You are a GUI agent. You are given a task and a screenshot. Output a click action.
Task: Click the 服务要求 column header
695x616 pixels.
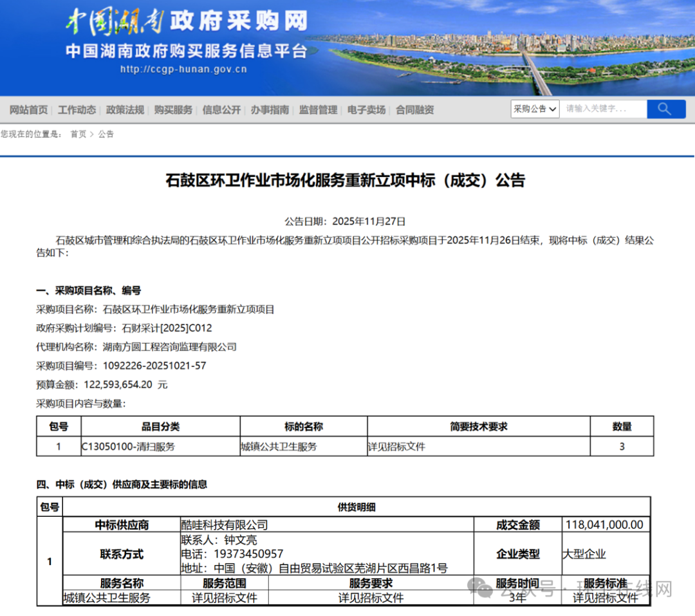coord(371,583)
